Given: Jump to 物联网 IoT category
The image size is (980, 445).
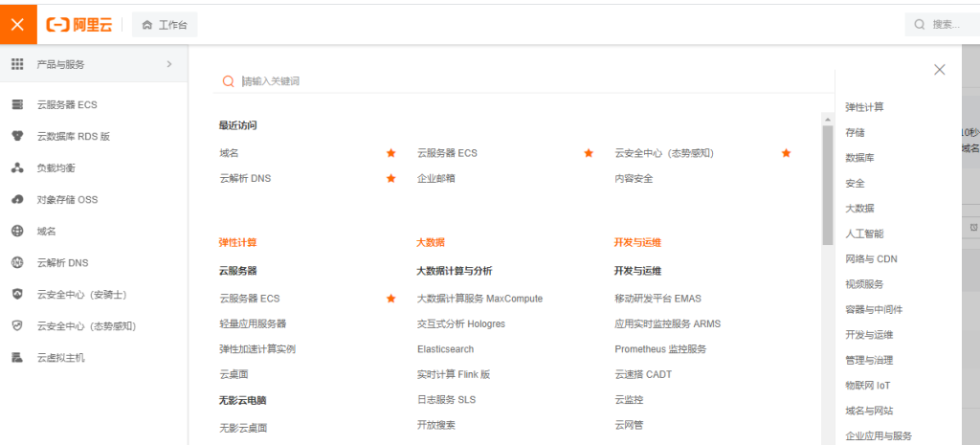Looking at the screenshot, I should pos(867,386).
